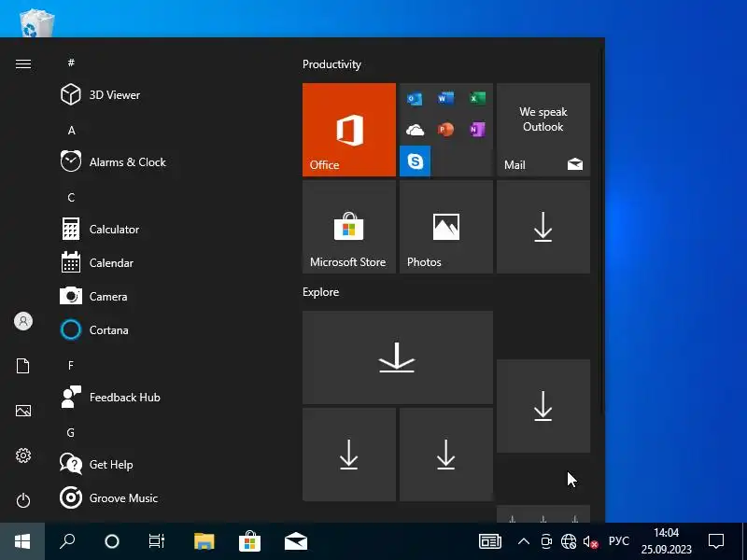Open Settings gear in Start sidebar
747x560 pixels.
point(22,455)
